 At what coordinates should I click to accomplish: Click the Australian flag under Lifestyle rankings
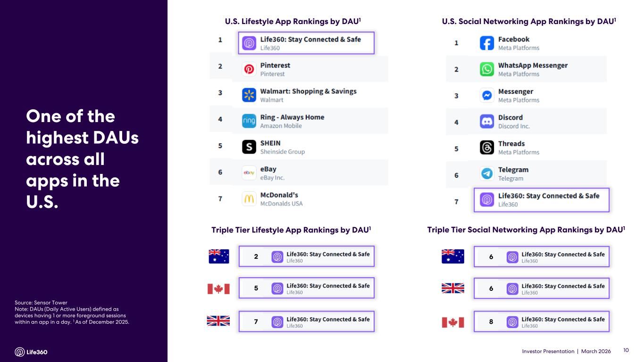point(219,256)
